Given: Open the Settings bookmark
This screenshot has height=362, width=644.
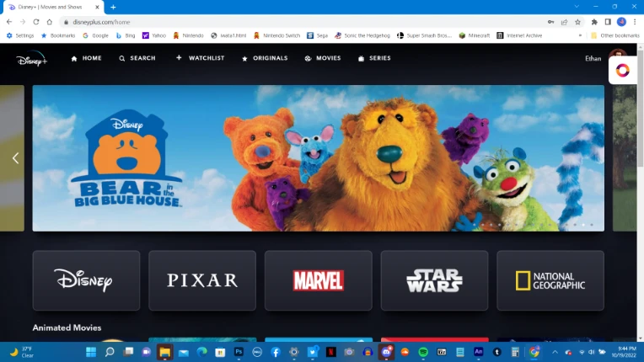Looking at the screenshot, I should [x=20, y=35].
